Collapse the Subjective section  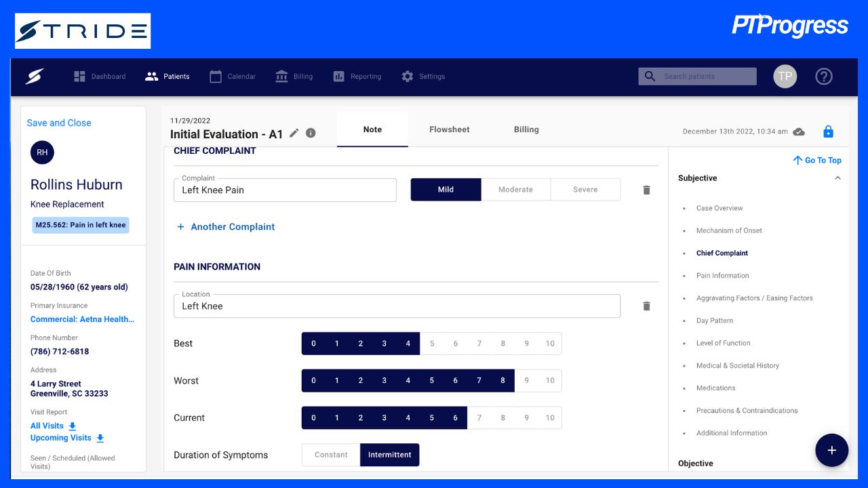pos(838,178)
